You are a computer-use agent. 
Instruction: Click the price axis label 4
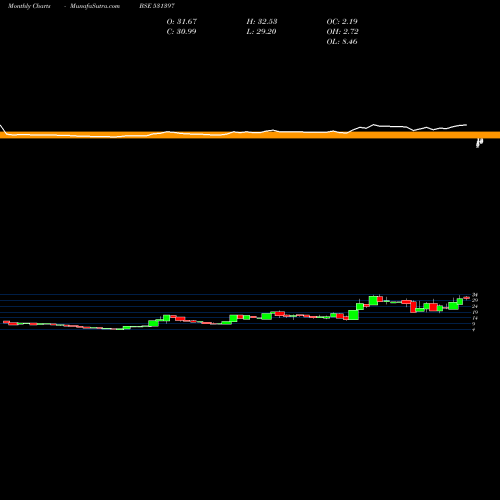click(474, 330)
